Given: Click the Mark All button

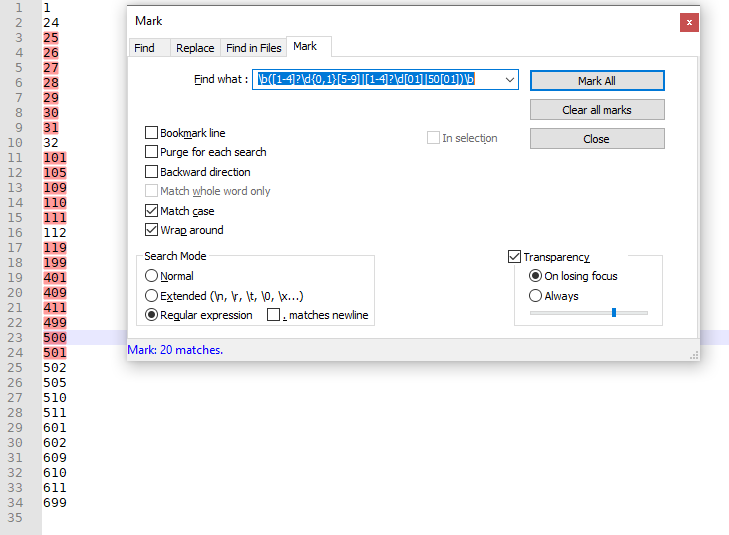Looking at the screenshot, I should click(x=597, y=81).
